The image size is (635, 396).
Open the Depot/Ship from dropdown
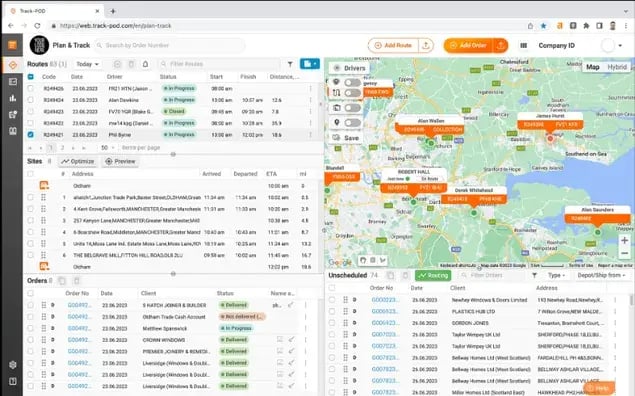coord(601,275)
